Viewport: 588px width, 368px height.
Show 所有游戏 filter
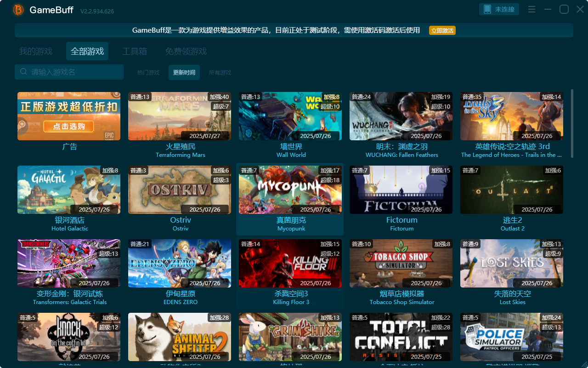[220, 72]
